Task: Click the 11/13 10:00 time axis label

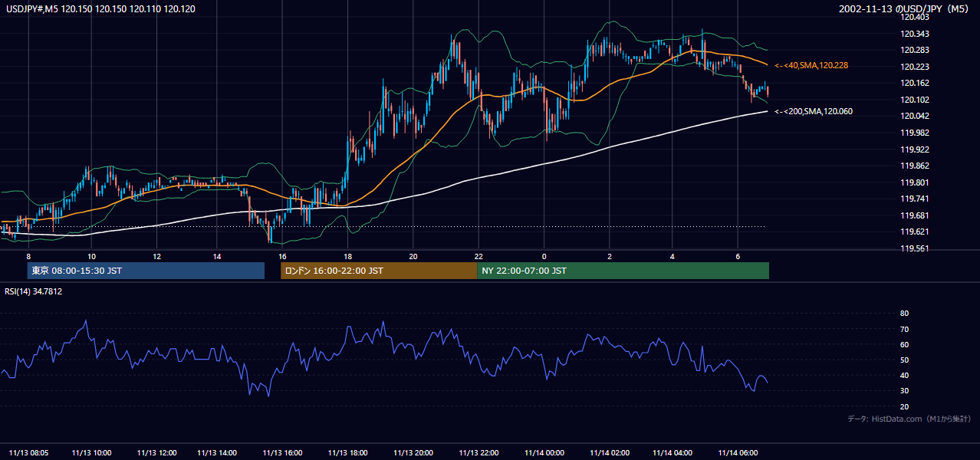Action: [92, 452]
